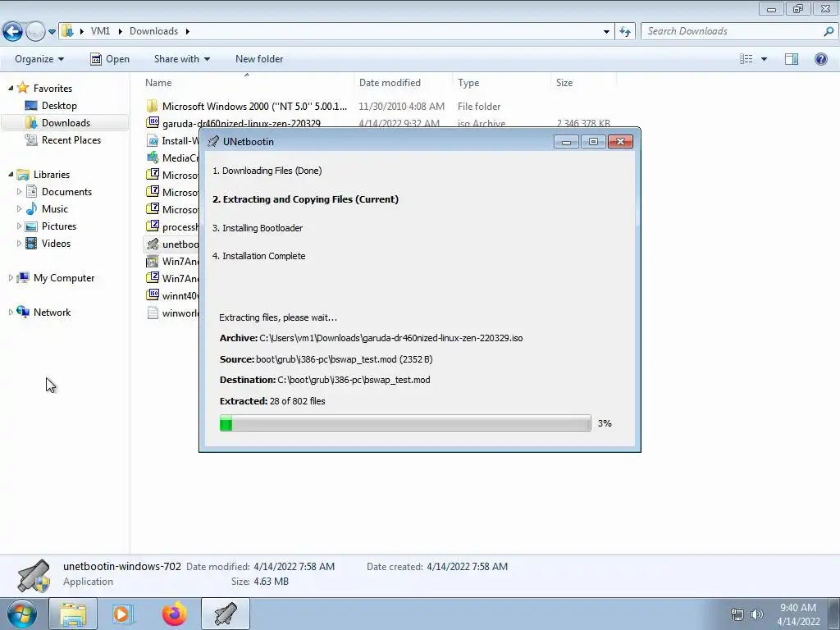Click the Explorer Help icon
Viewport: 840px width, 630px height.
[820, 59]
